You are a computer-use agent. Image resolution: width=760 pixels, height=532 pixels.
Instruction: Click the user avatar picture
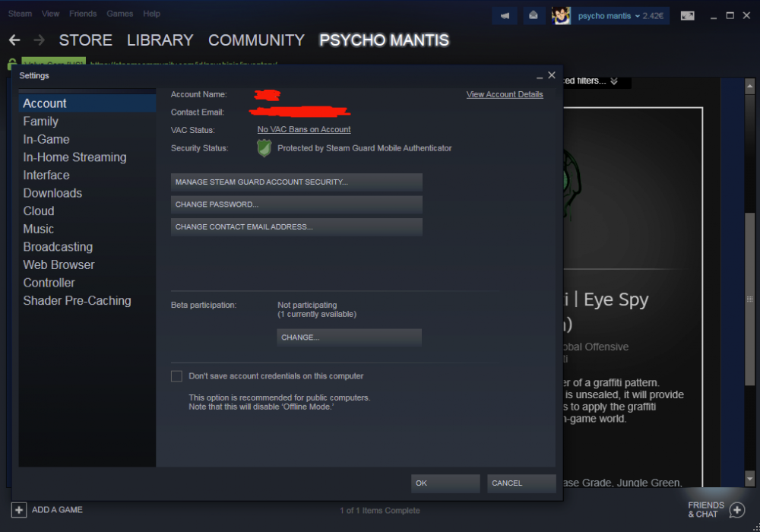pyautogui.click(x=562, y=15)
